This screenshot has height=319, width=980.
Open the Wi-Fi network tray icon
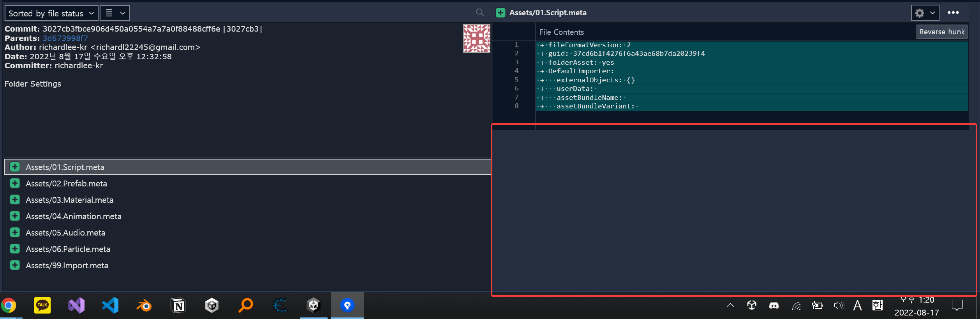[x=796, y=306]
